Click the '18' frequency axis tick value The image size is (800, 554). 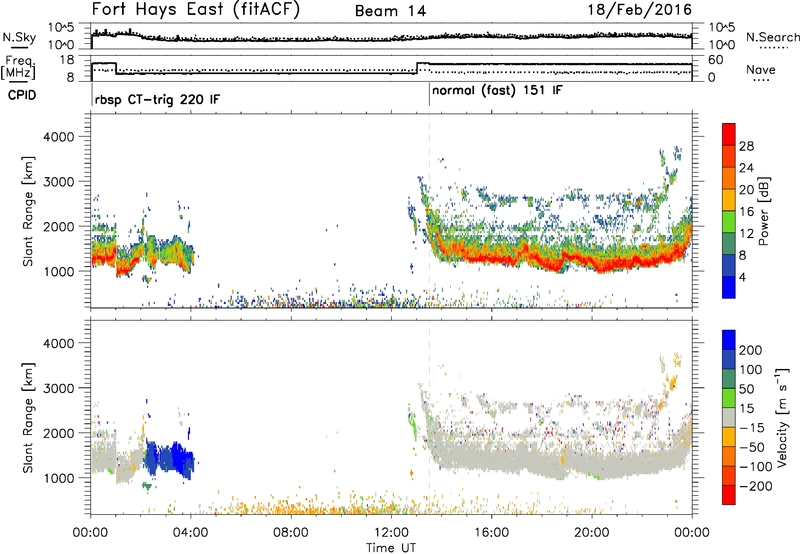tap(67, 60)
